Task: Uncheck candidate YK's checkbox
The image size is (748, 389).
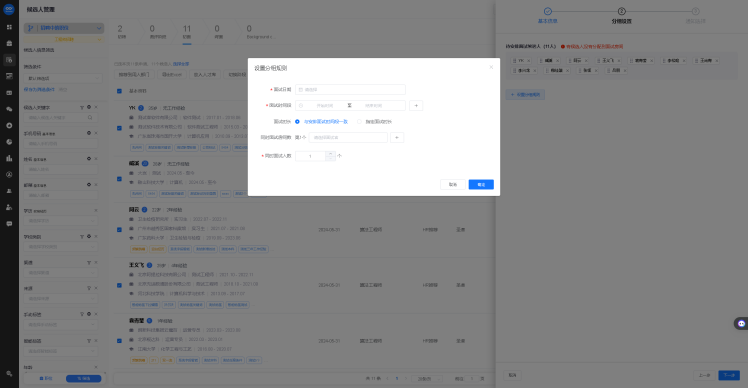Action: (119, 128)
